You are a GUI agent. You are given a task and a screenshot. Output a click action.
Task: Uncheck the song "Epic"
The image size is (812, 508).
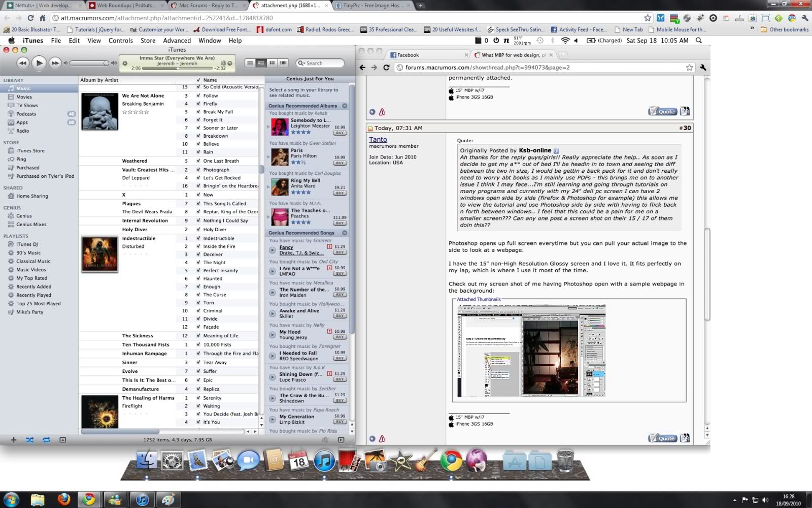198,380
